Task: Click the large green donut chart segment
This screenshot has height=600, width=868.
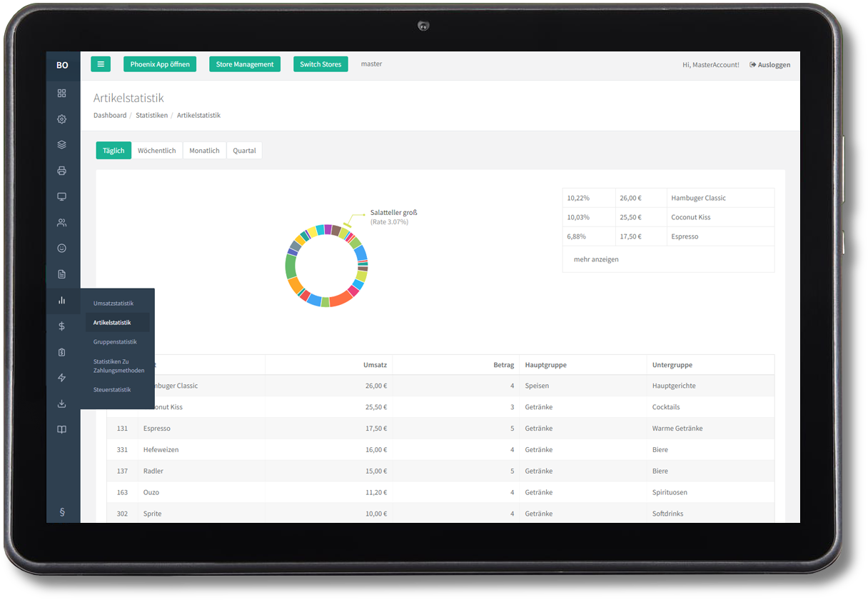Action: pyautogui.click(x=291, y=266)
